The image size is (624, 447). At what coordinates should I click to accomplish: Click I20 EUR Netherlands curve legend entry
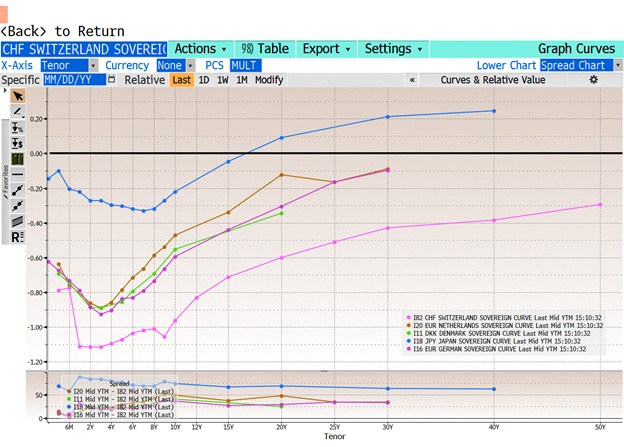(x=505, y=326)
